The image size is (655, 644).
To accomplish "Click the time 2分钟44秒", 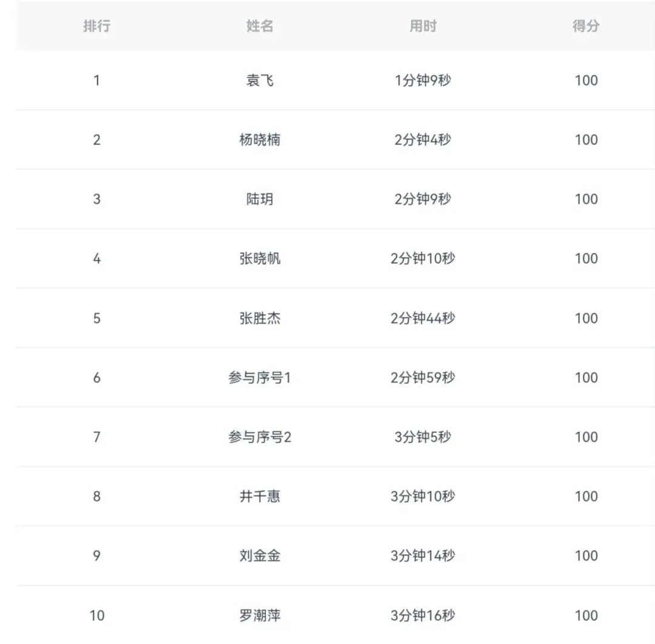I will pos(423,318).
